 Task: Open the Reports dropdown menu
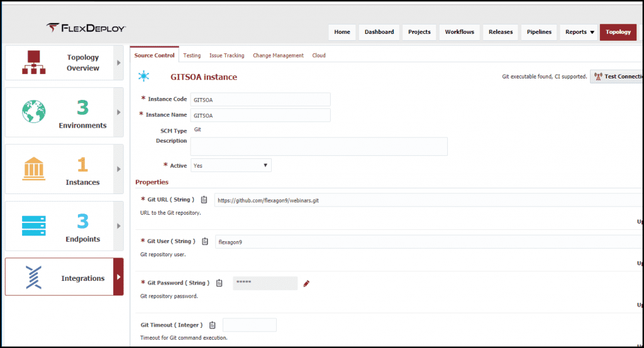click(579, 32)
